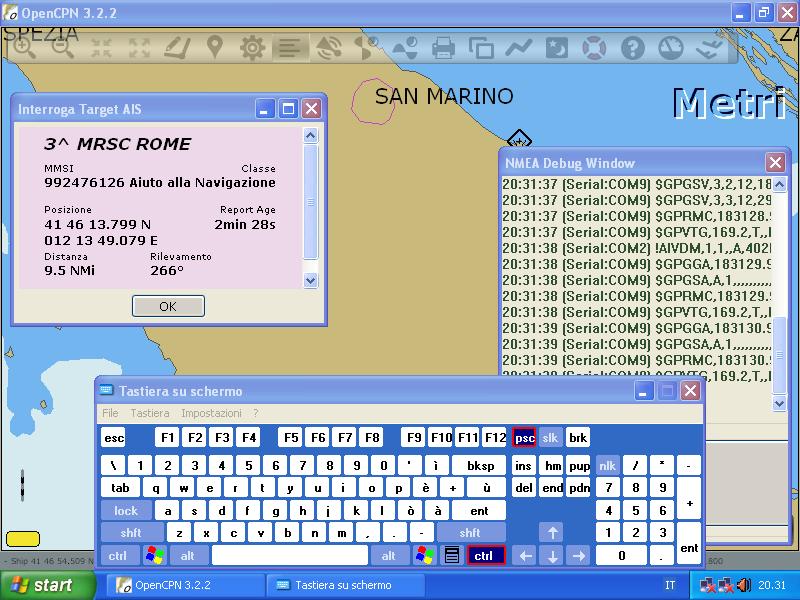
Task: Select the pencil Create Route tool
Action: 177,48
